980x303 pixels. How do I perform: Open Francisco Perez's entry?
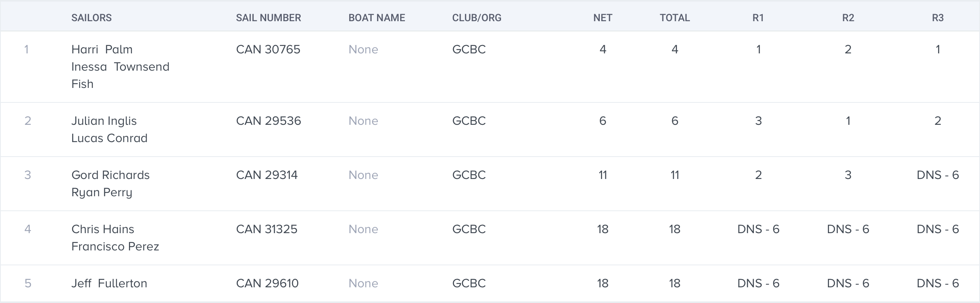[x=115, y=246]
